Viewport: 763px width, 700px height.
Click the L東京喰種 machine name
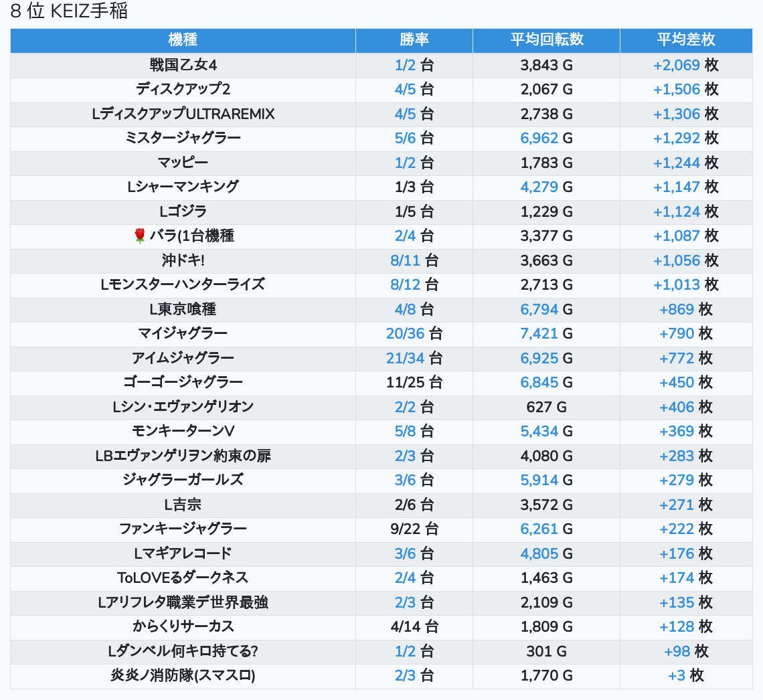pos(183,309)
